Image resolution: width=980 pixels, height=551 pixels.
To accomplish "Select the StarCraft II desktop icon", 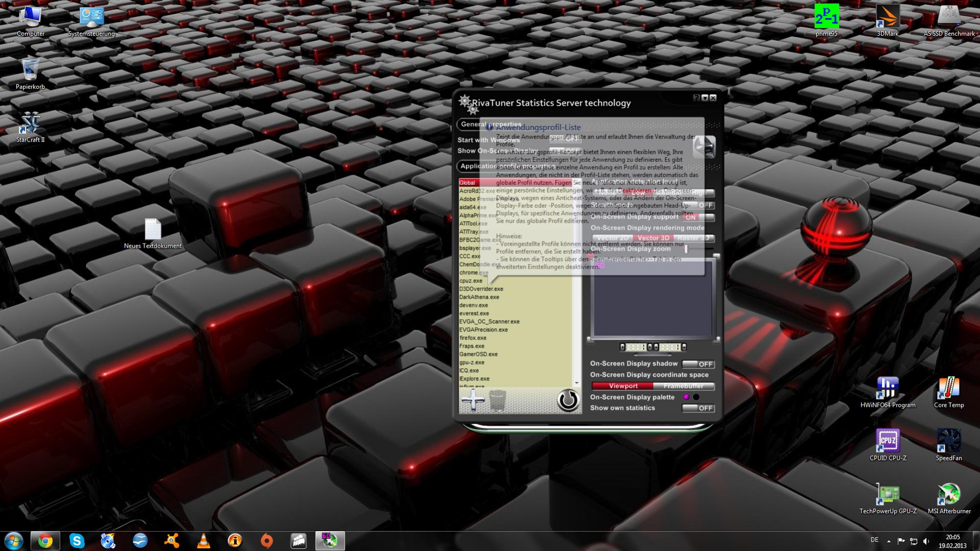I will pyautogui.click(x=30, y=127).
